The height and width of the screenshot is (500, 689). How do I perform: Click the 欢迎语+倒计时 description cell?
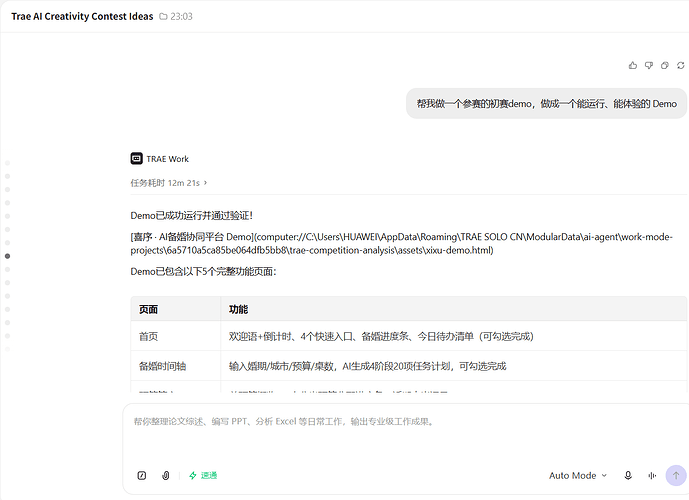pyautogui.click(x=453, y=336)
